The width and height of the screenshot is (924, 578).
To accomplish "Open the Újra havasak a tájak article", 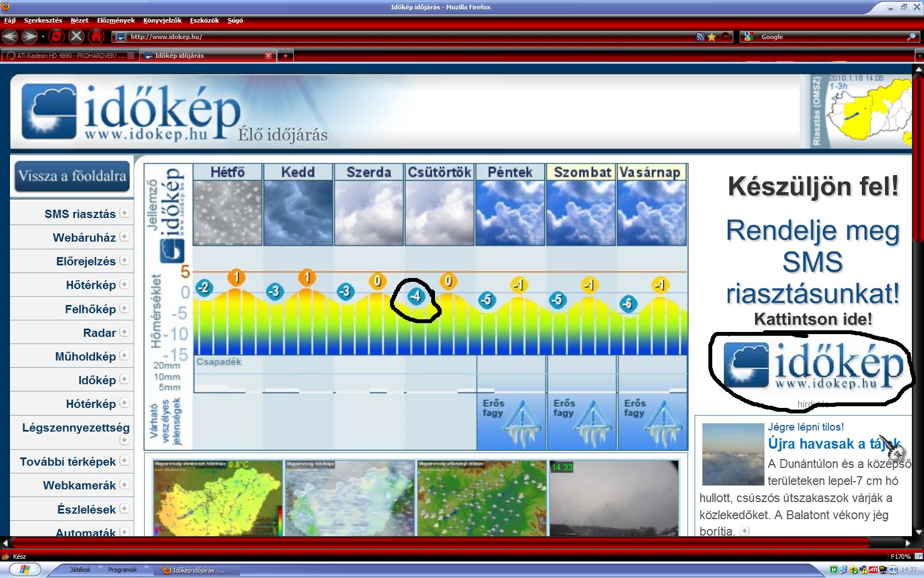I will pos(834,444).
